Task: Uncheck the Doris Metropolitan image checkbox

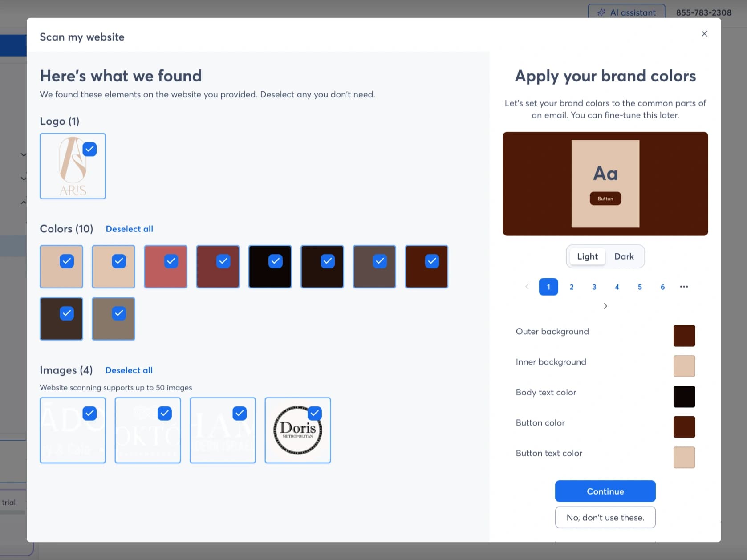Action: 315,414
